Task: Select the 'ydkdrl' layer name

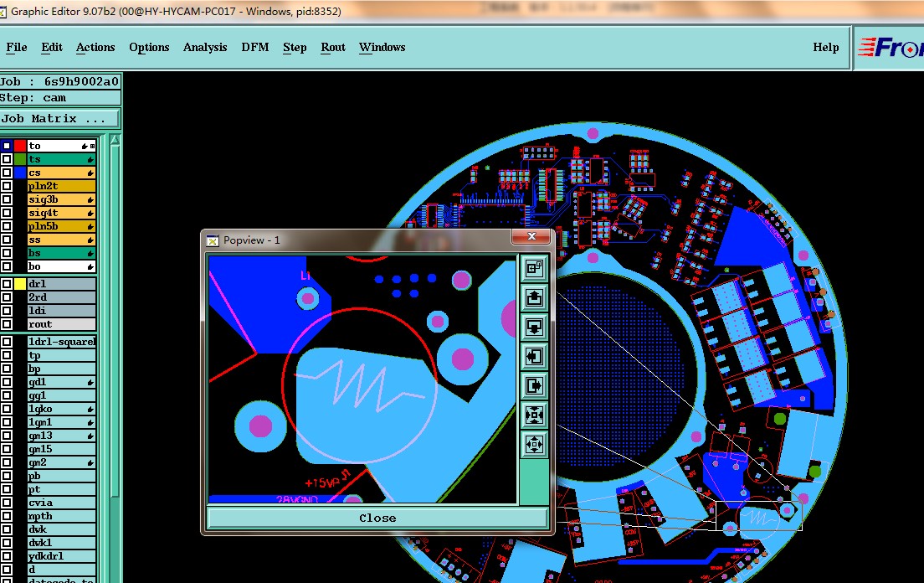Action: coord(61,556)
